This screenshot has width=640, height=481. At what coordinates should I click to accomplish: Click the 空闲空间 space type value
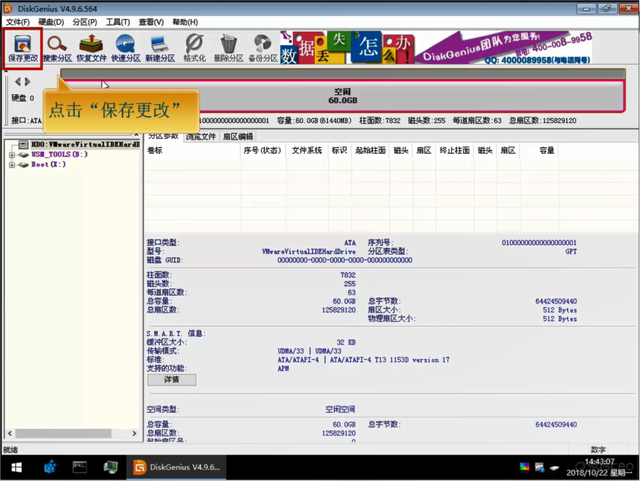click(x=340, y=409)
